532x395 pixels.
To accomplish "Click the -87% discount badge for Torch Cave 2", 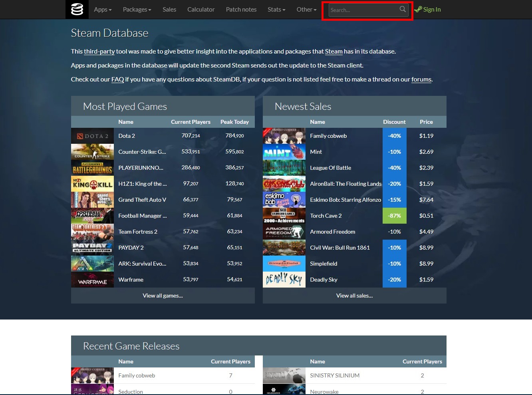I will (394, 216).
